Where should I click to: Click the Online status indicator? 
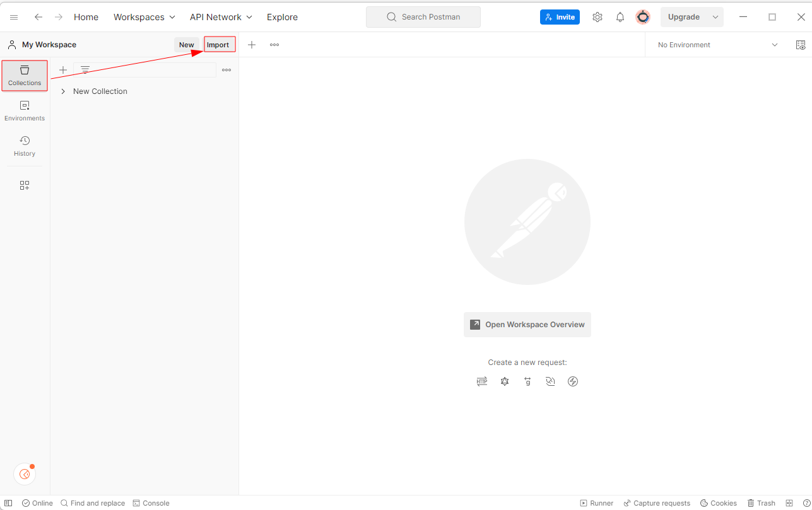point(37,503)
